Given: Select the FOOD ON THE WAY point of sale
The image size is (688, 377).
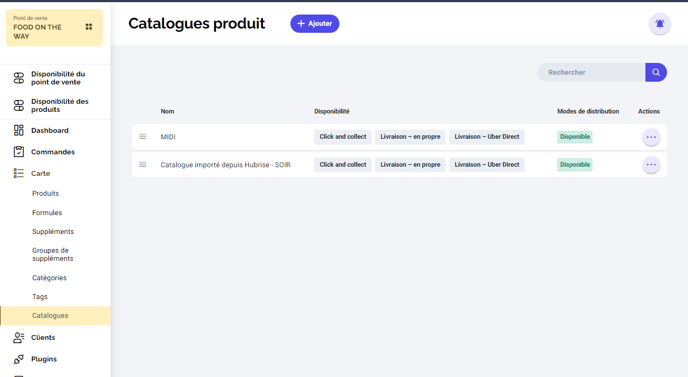Looking at the screenshot, I should point(54,28).
